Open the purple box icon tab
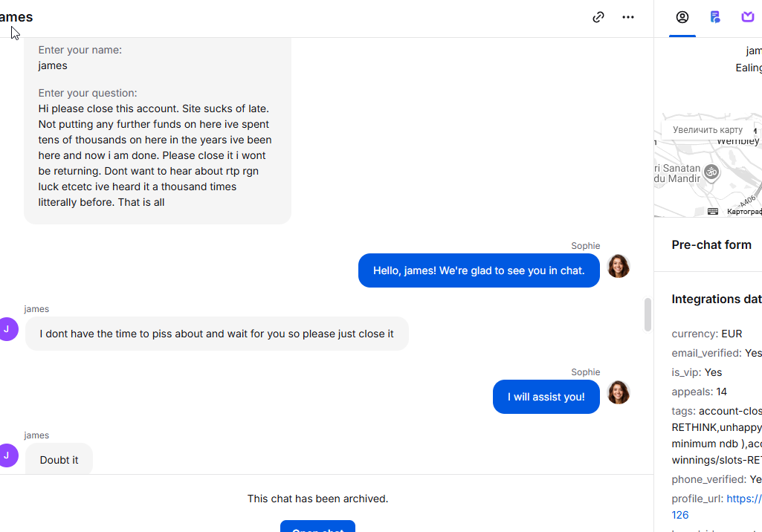 pyautogui.click(x=747, y=17)
